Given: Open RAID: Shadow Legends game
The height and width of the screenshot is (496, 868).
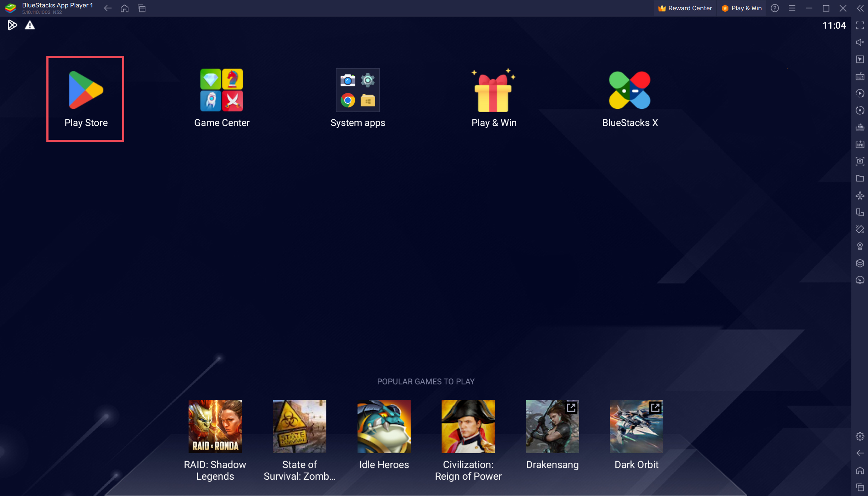Looking at the screenshot, I should click(215, 427).
